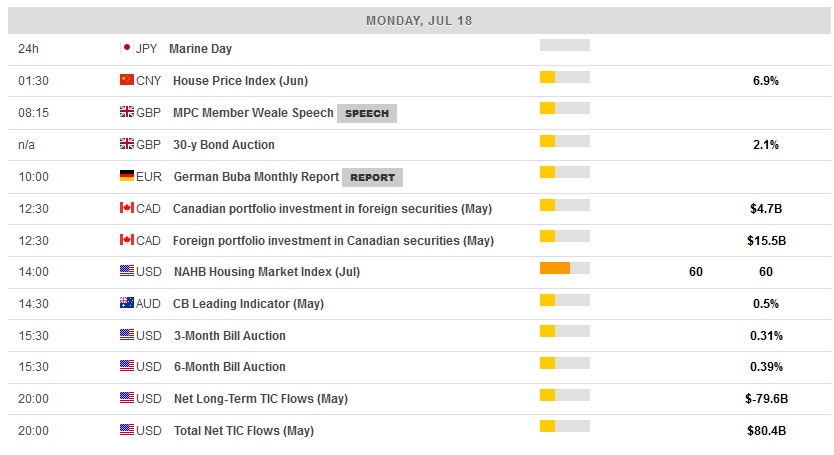Open the House Price Index (Jun) event
The width and height of the screenshot is (834, 455).
pos(241,80)
